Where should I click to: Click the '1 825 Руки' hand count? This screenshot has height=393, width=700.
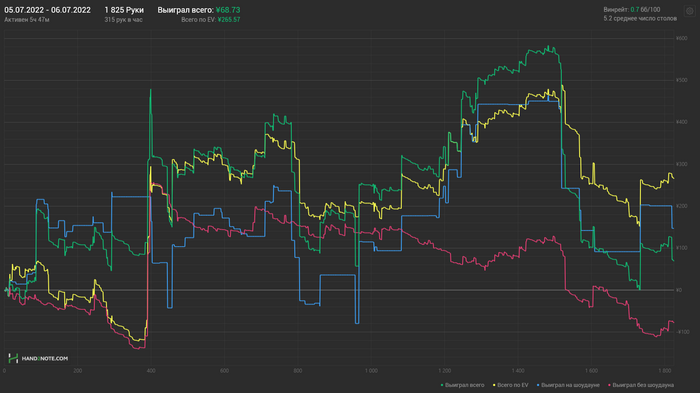(x=124, y=10)
